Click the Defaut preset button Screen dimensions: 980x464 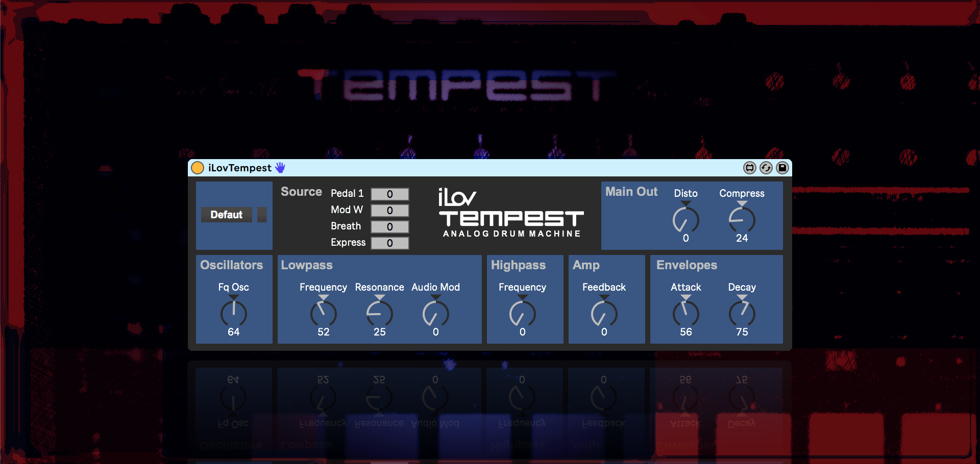(227, 215)
